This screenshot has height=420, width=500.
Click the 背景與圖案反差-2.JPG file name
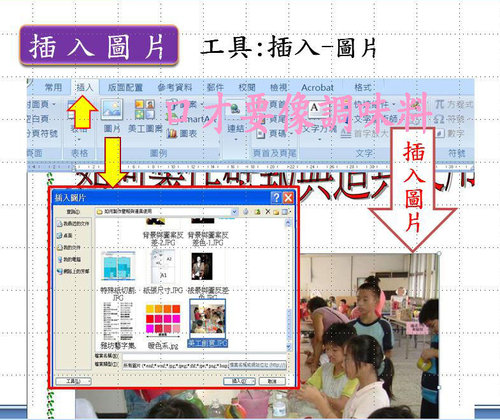point(163,239)
